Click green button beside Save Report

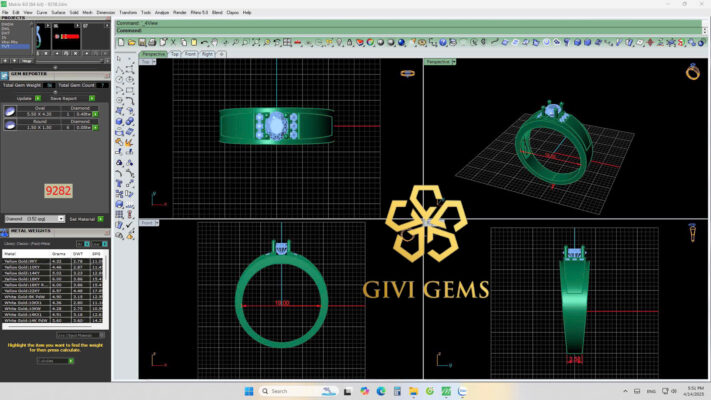[92, 98]
